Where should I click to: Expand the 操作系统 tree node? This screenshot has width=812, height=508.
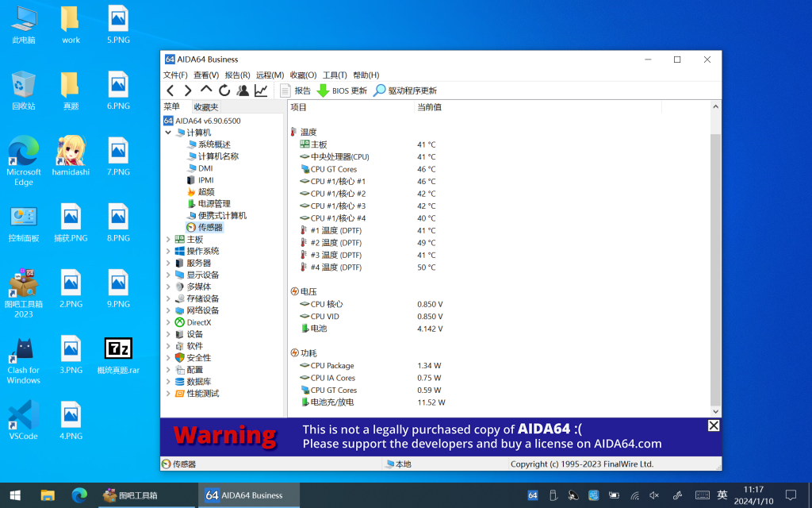pos(168,252)
